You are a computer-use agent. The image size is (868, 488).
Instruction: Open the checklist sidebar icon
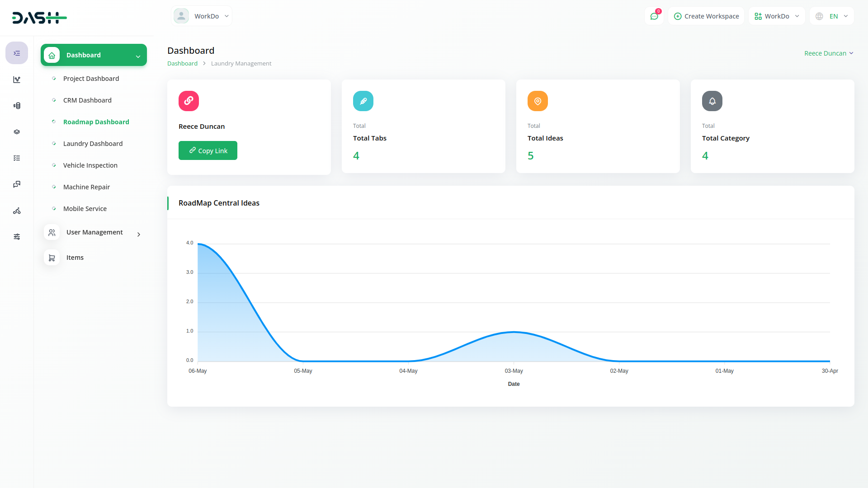[17, 158]
